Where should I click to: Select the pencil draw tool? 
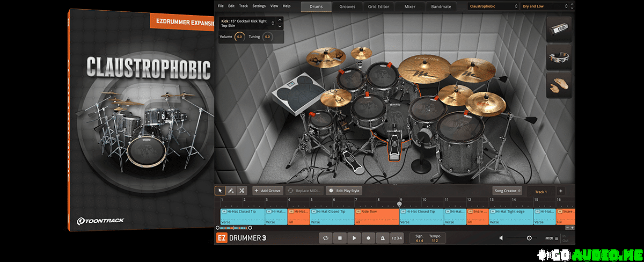tap(231, 191)
